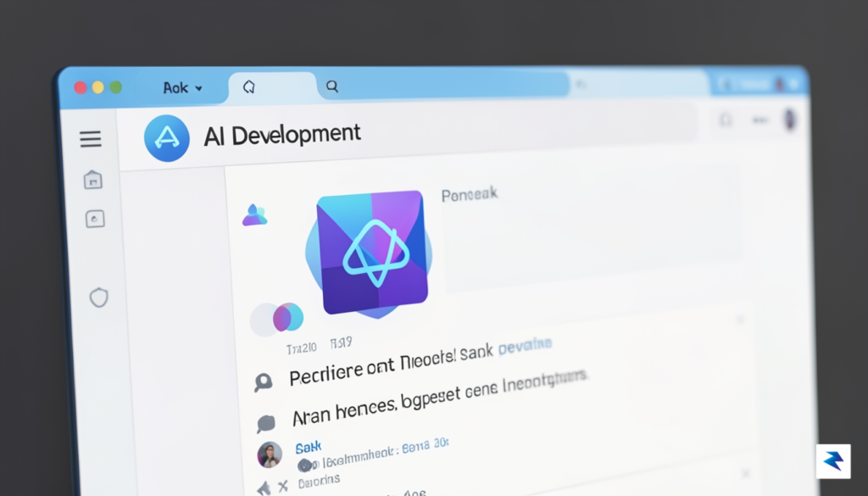The width and height of the screenshot is (868, 496).
Task: Select the Aran hences bgpeset row text
Action: pyautogui.click(x=439, y=398)
